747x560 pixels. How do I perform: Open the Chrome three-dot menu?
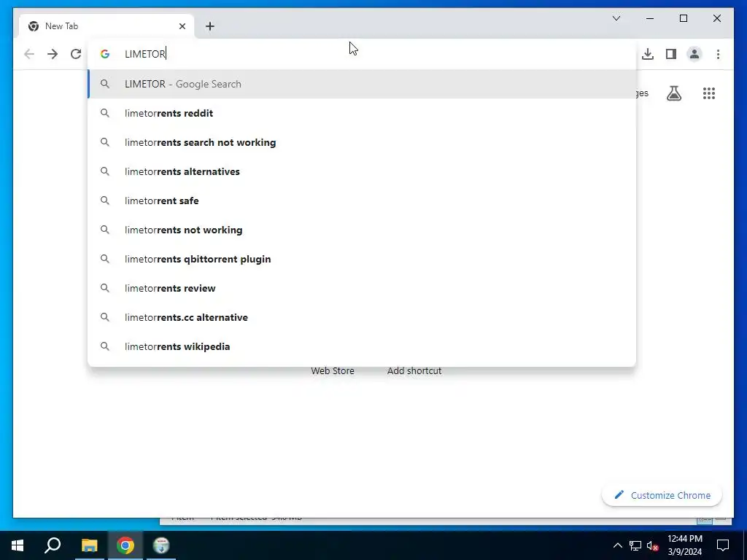coord(718,54)
